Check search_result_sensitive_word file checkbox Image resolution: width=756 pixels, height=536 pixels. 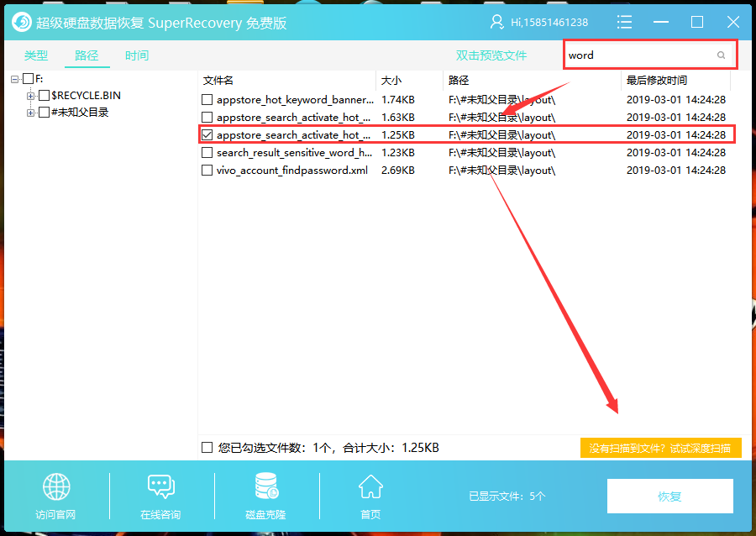pyautogui.click(x=207, y=153)
